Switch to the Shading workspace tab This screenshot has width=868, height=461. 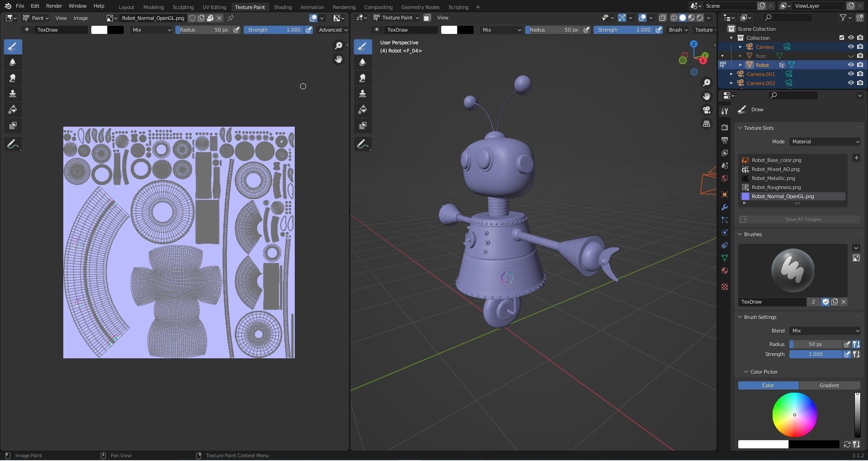(283, 7)
